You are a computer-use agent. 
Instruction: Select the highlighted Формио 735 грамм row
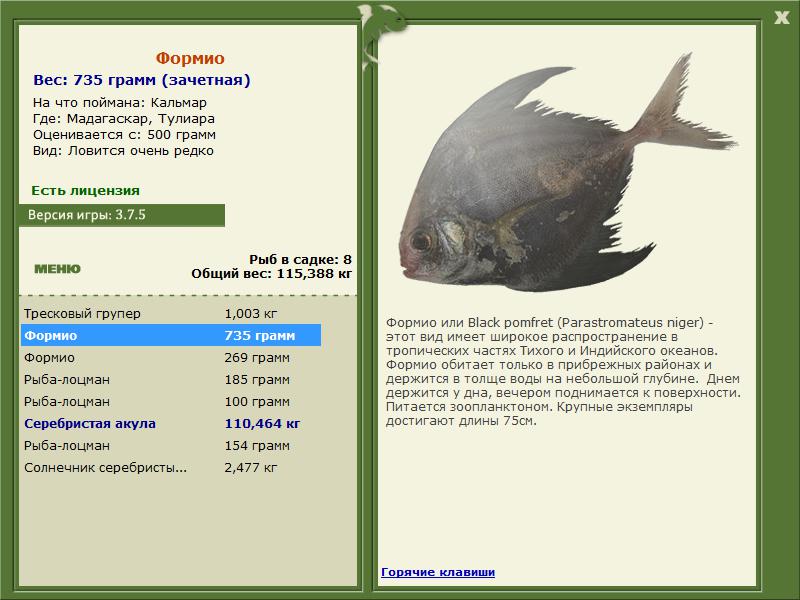[171, 335]
